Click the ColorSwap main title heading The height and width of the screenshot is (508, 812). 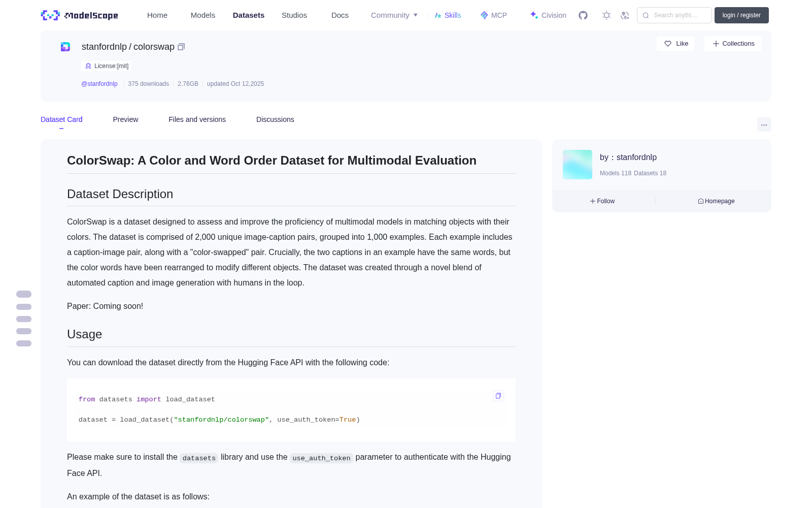(272, 161)
